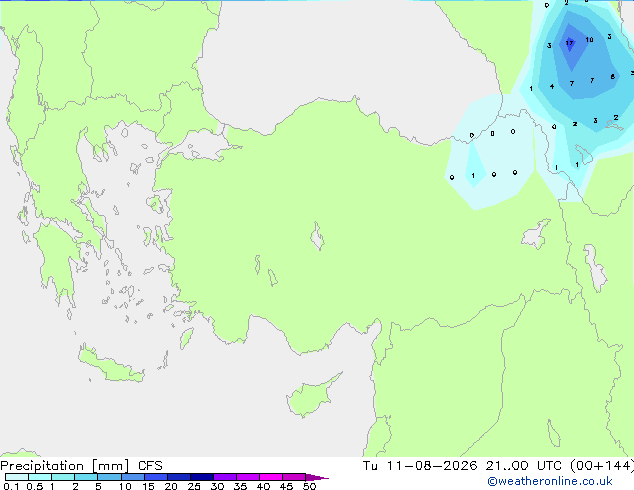This screenshot has height=490, width=634.
Task: Click the '(00+144)' forecast offset text
Action: click(x=602, y=466)
